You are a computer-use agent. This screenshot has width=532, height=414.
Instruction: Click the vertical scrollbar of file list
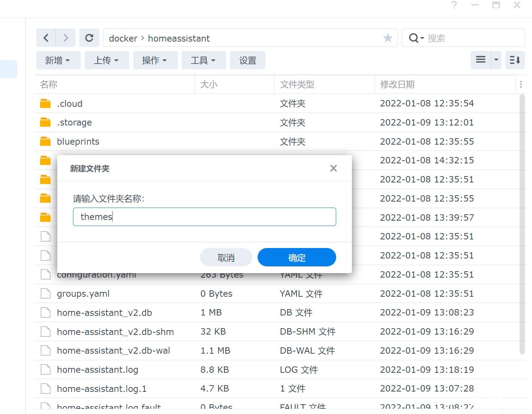523,224
